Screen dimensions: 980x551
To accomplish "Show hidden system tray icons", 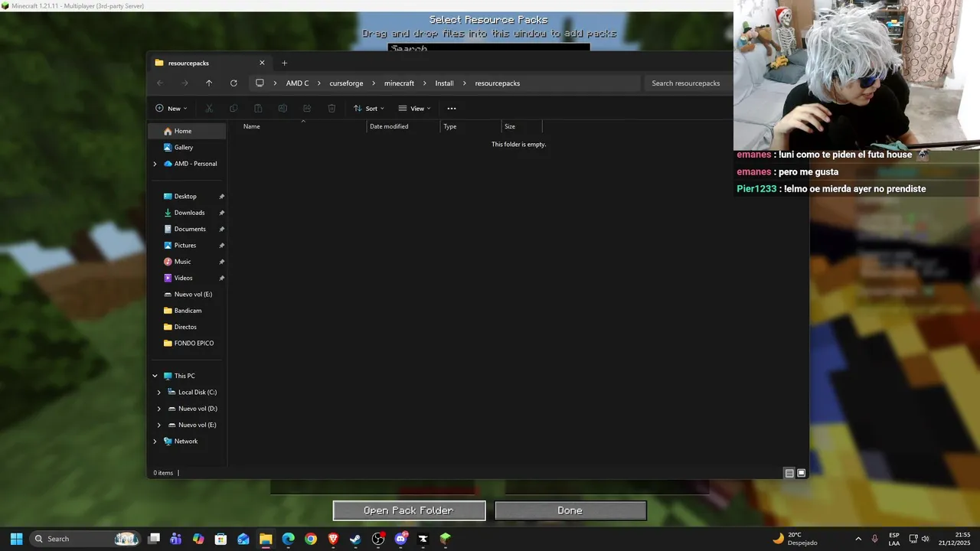I will point(858,539).
